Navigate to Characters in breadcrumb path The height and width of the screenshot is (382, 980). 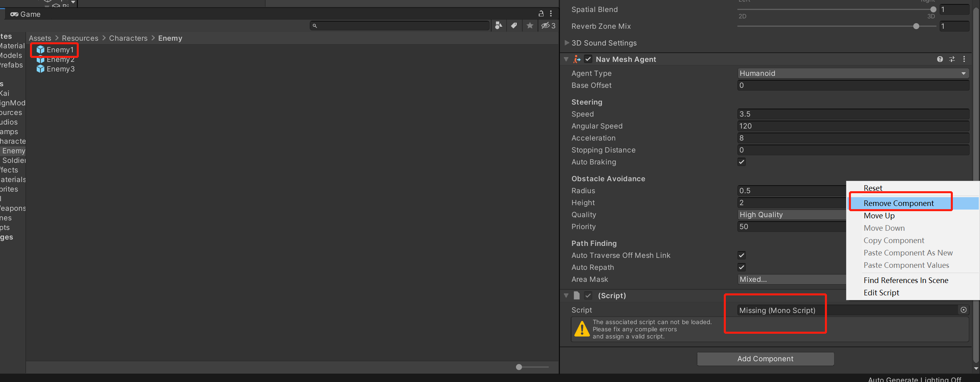pos(128,38)
